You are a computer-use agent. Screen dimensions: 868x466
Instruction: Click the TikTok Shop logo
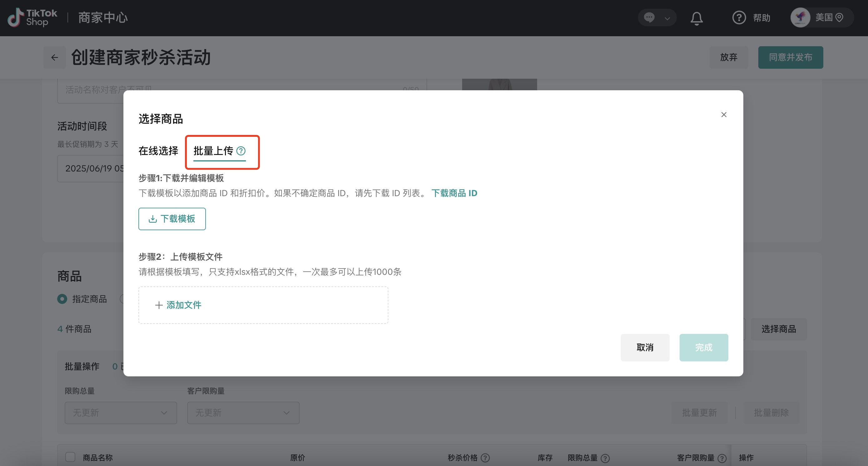[x=32, y=17]
